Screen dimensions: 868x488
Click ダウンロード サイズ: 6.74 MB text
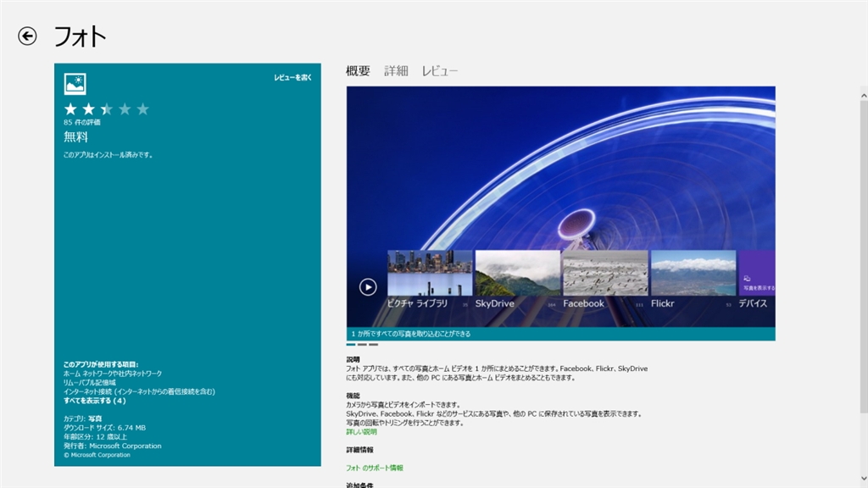click(x=104, y=428)
